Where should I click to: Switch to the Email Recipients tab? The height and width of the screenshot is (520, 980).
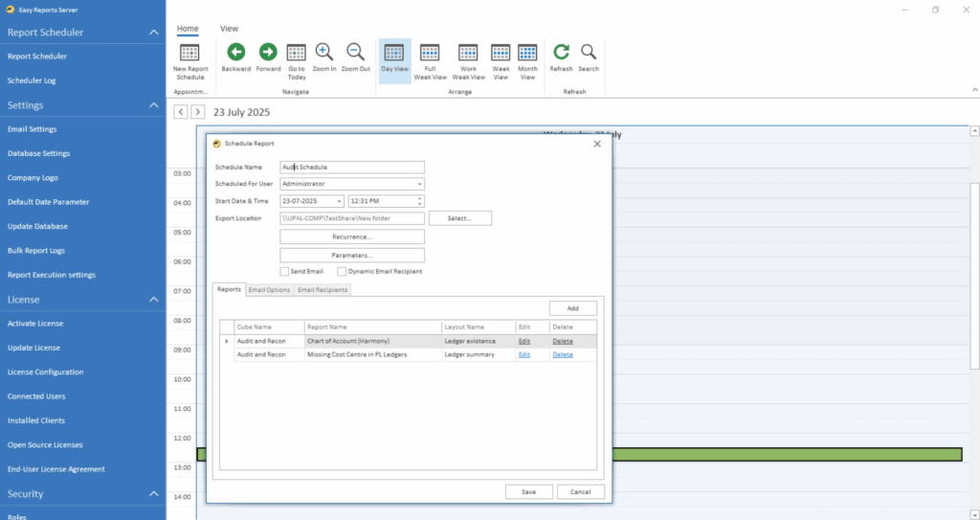pyautogui.click(x=323, y=290)
